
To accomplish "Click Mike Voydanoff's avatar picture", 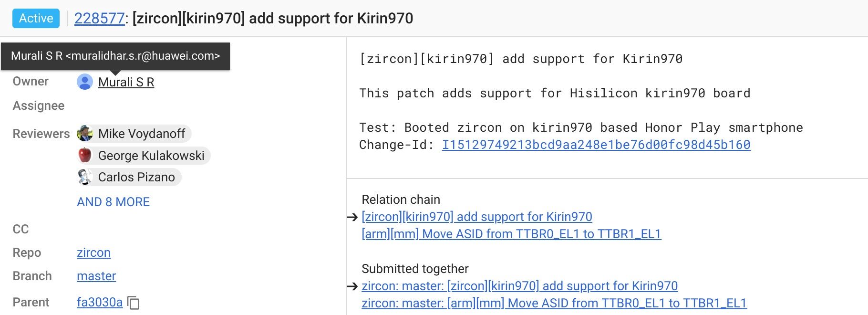I will pyautogui.click(x=85, y=134).
